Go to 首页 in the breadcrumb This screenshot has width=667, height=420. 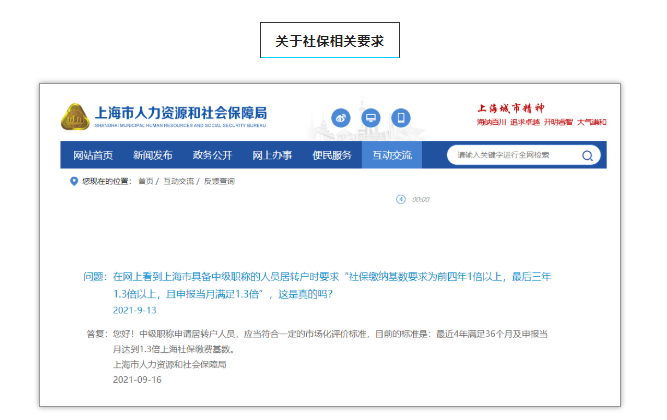145,181
